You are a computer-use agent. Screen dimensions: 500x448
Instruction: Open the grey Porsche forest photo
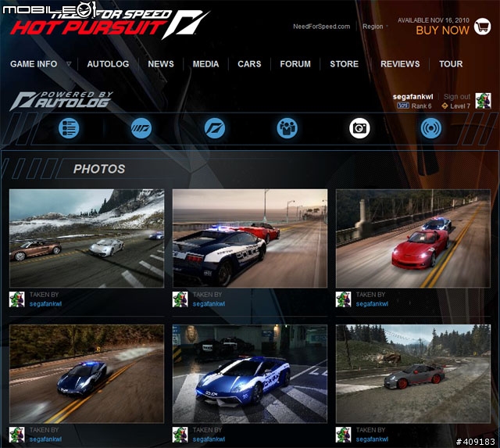413,374
